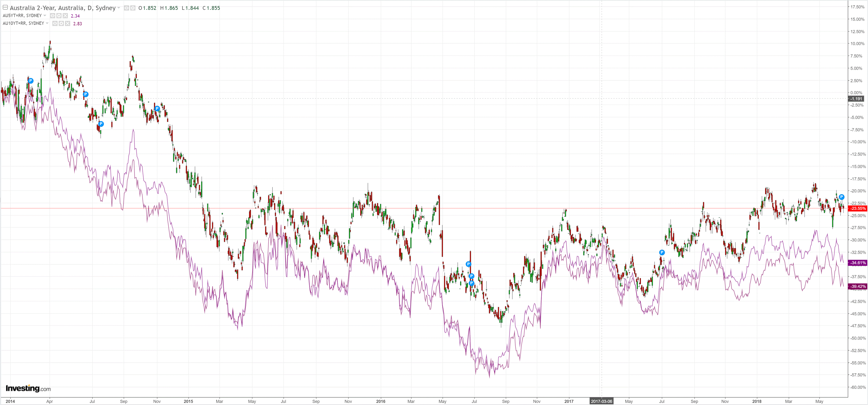This screenshot has width=868, height=405.
Task: Open AU10YT=RR settings gear icon
Action: [x=61, y=23]
